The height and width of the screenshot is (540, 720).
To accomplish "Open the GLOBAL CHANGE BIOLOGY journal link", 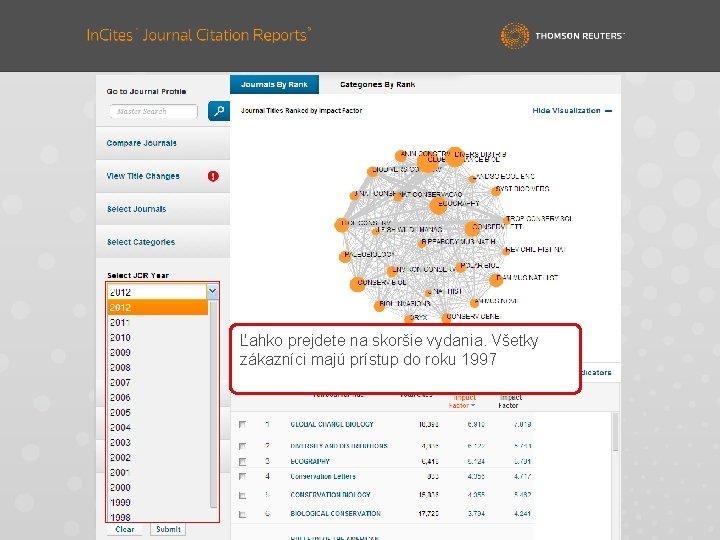I will tap(332, 425).
